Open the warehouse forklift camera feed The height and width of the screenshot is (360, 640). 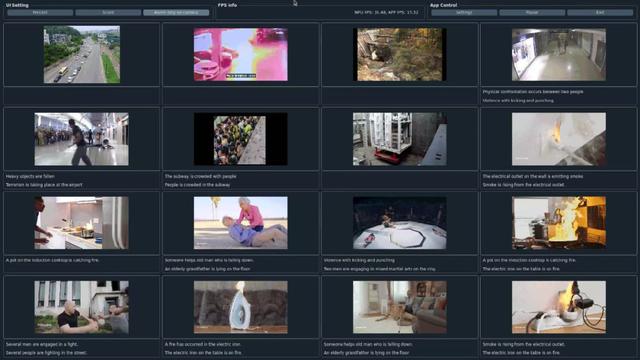click(x=400, y=139)
